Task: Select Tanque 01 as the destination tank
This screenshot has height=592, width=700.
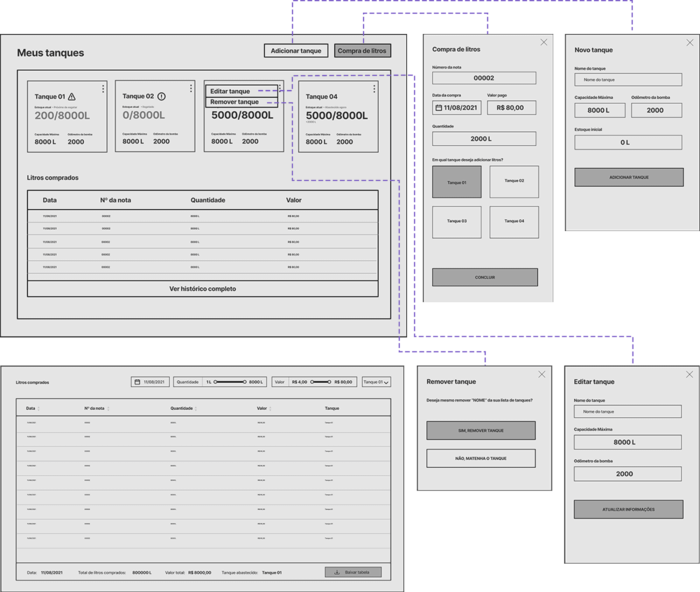Action: point(457,182)
